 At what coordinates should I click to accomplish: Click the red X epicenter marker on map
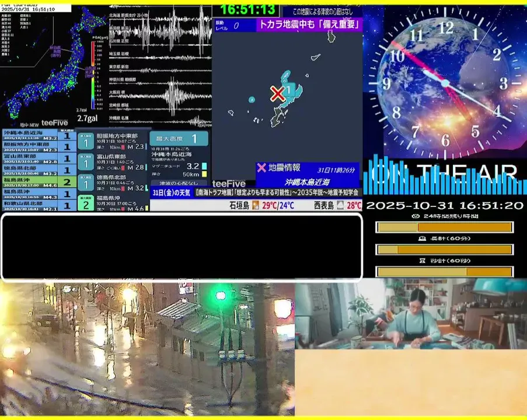click(277, 94)
